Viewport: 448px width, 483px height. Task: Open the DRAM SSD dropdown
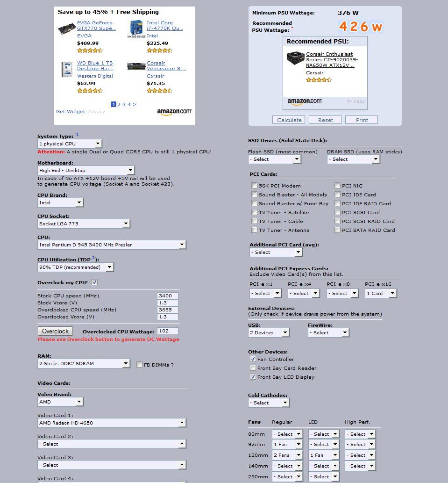coord(354,159)
